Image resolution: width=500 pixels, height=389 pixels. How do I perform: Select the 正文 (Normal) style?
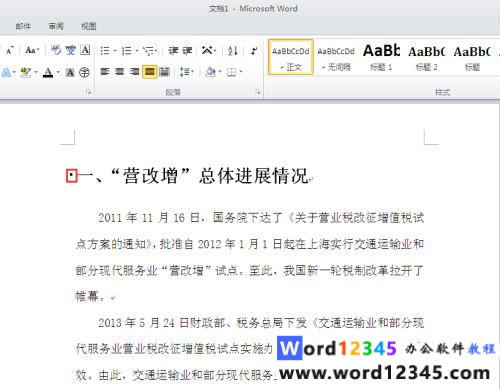coord(291,57)
